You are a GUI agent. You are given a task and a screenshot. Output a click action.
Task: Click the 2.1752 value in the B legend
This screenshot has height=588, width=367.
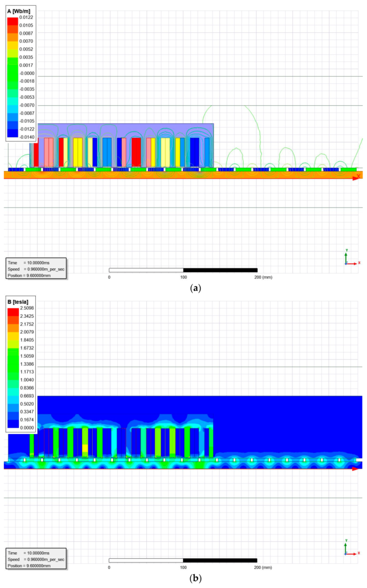(27, 324)
